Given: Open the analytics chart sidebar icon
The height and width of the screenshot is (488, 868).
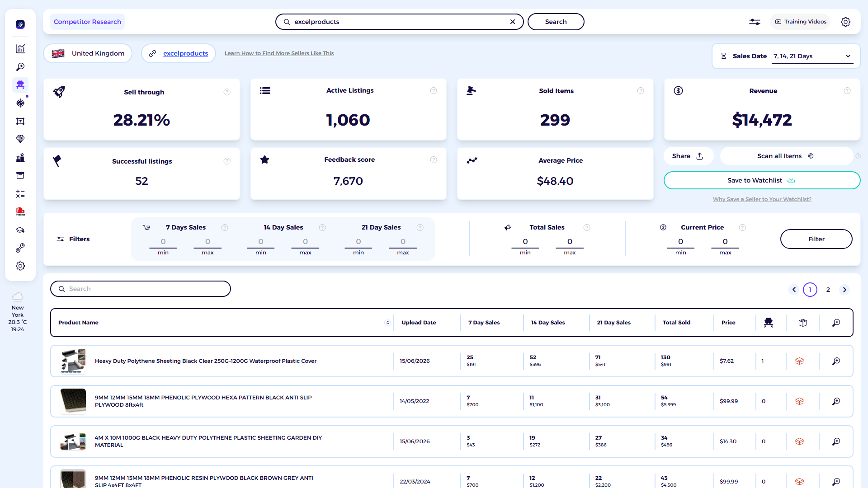Looking at the screenshot, I should (x=20, y=49).
